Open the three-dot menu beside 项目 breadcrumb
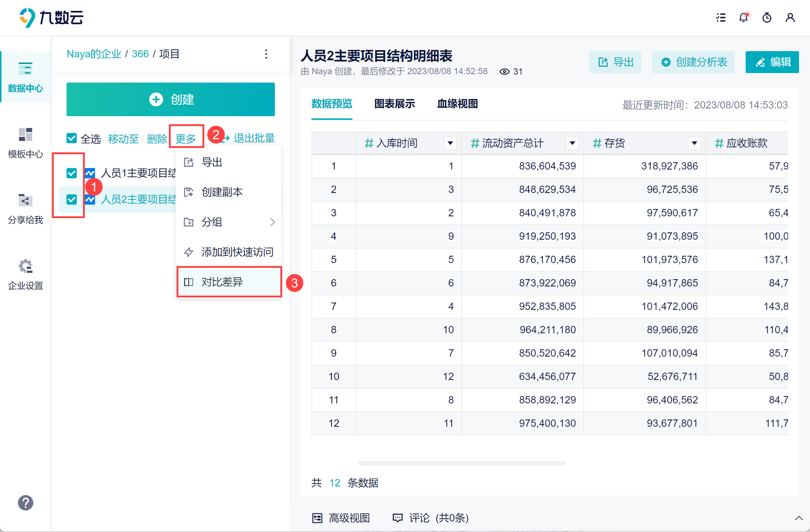This screenshot has width=810, height=532. coord(266,54)
